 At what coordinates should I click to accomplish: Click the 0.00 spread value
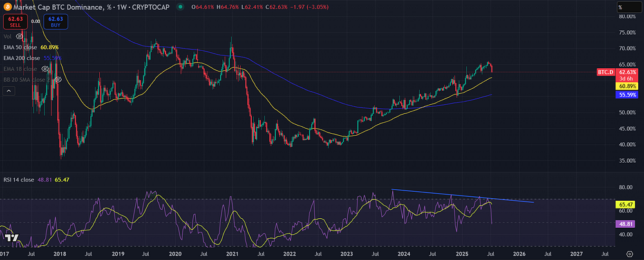[35, 21]
